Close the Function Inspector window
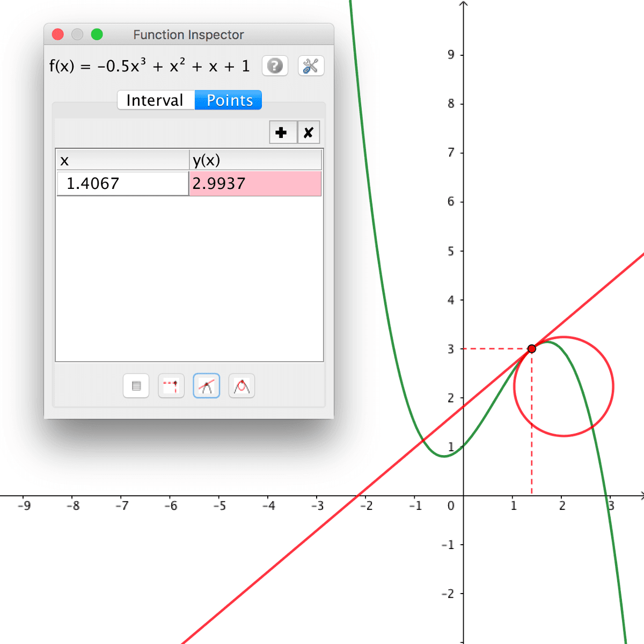Viewport: 644px width, 644px height. (x=58, y=35)
